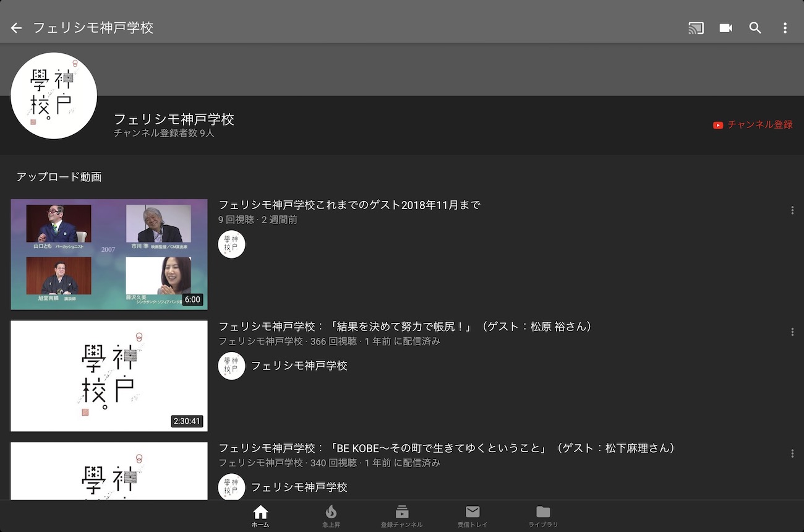Open options for これまでのゲスト video
Screen dimensions: 804x532
click(792, 210)
